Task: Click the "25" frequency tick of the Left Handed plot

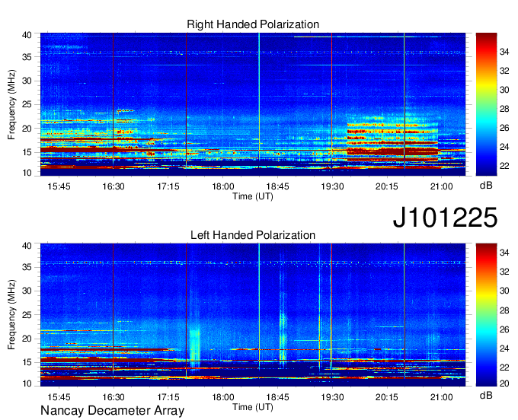Action: point(27,315)
